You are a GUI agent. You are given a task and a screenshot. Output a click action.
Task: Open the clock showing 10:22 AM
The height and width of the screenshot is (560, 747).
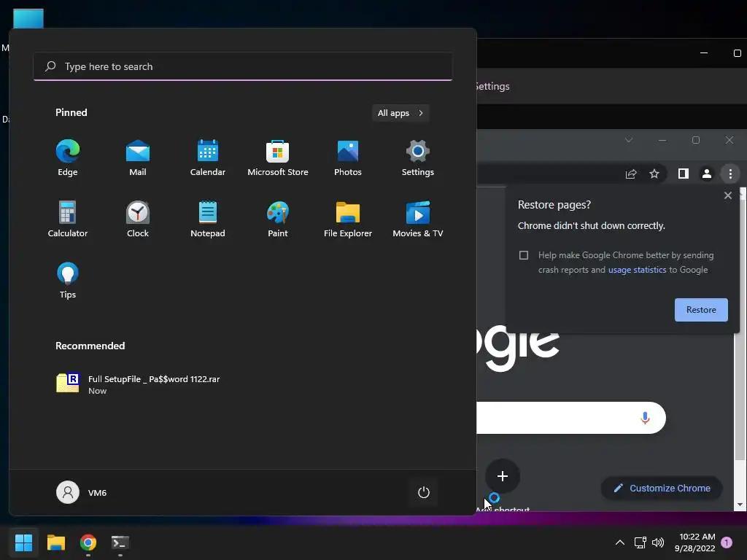(x=695, y=542)
